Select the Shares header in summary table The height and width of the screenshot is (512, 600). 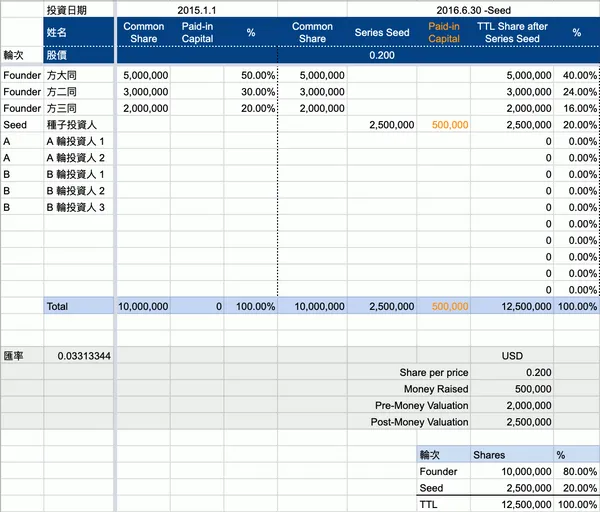(x=512, y=455)
